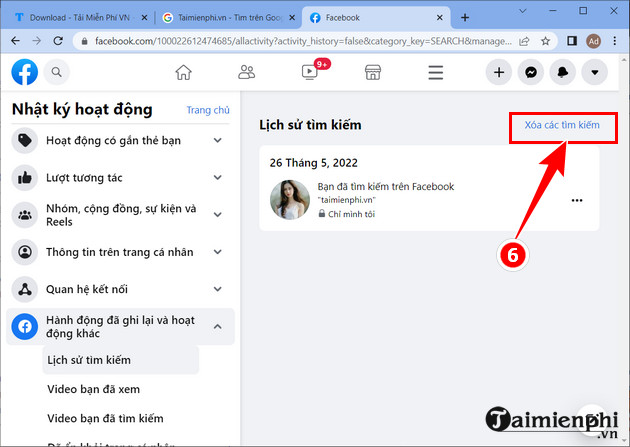Switch to the Taimienphi.vn Google search tab
630x447 pixels.
pos(228,18)
